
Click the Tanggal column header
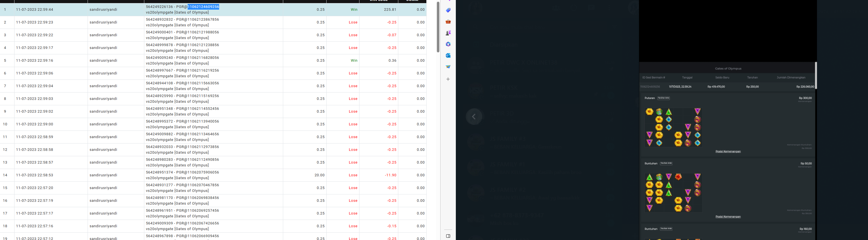coord(687,78)
